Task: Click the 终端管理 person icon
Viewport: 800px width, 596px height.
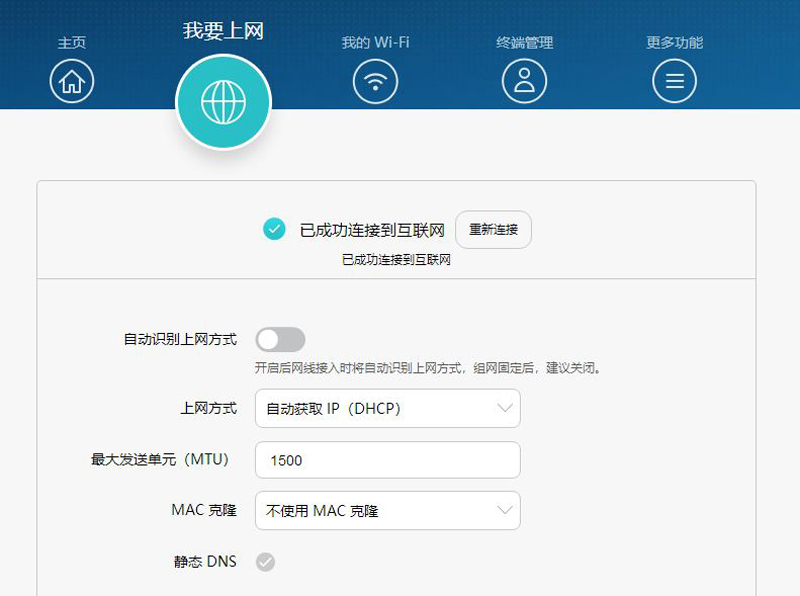Action: click(x=524, y=80)
